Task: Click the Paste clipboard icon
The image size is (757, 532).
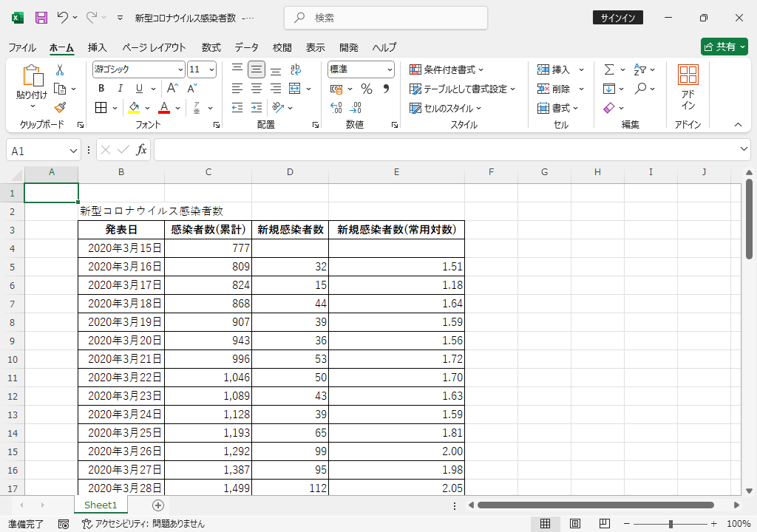Action: point(33,76)
